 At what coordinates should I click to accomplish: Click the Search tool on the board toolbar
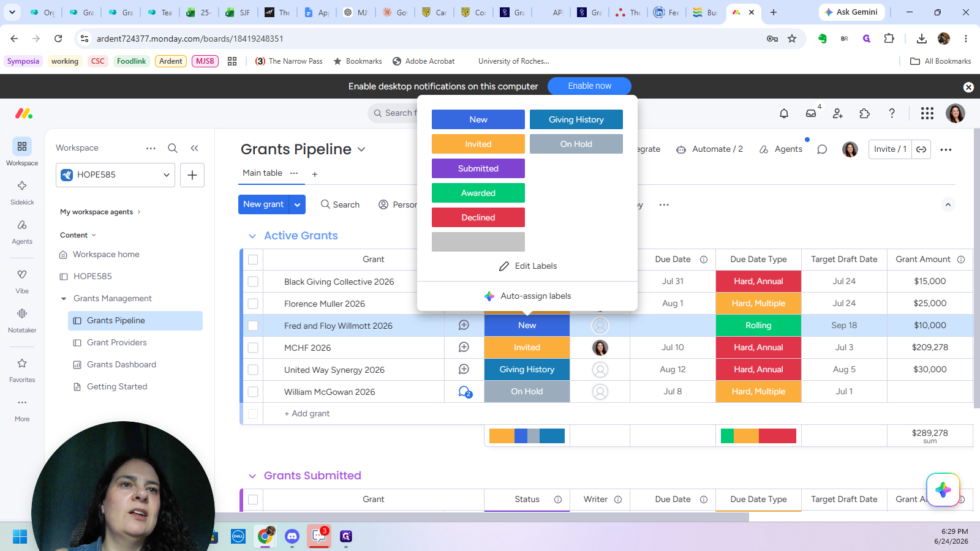point(340,204)
